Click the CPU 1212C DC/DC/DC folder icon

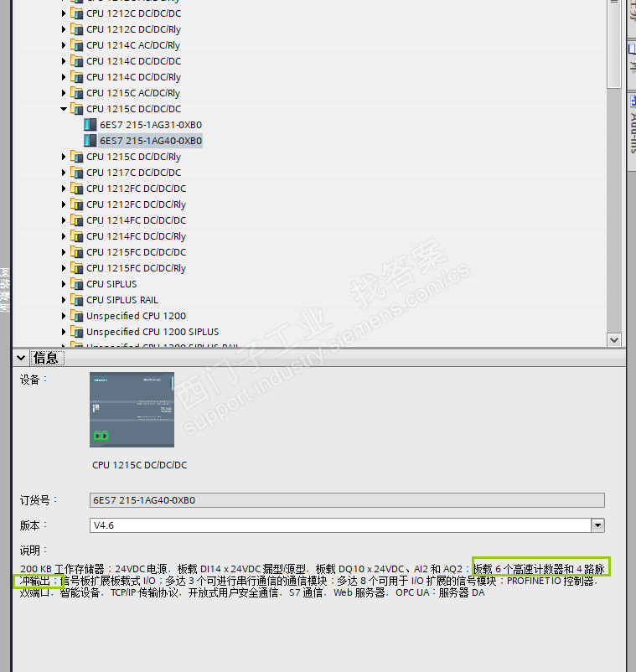(x=77, y=13)
